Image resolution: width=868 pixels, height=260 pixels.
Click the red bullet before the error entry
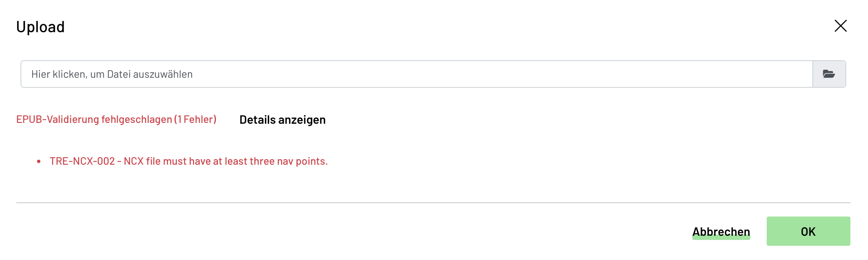[39, 161]
